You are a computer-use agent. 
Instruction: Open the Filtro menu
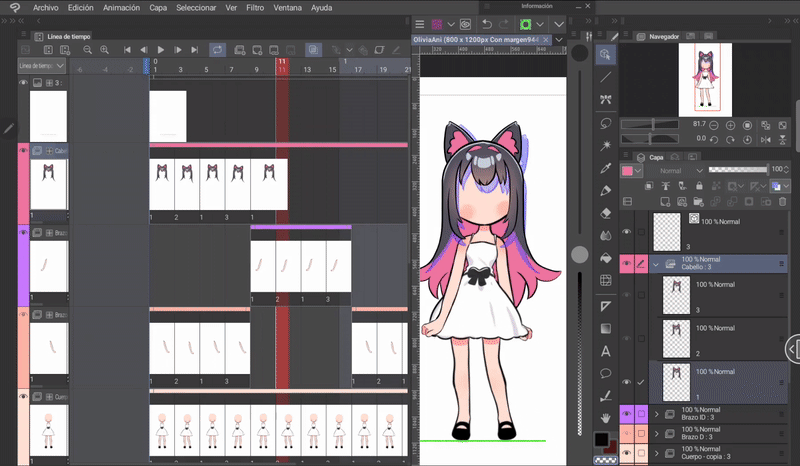pos(255,8)
